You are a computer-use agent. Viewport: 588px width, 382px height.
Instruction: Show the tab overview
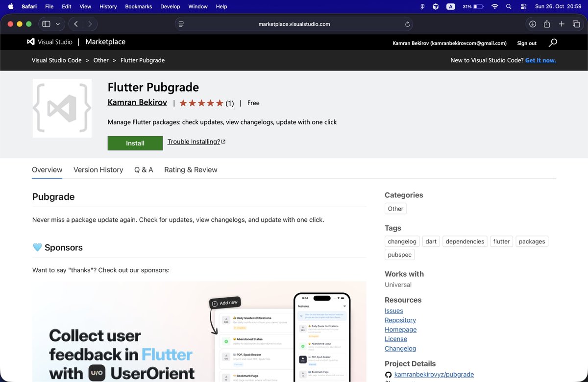point(576,24)
